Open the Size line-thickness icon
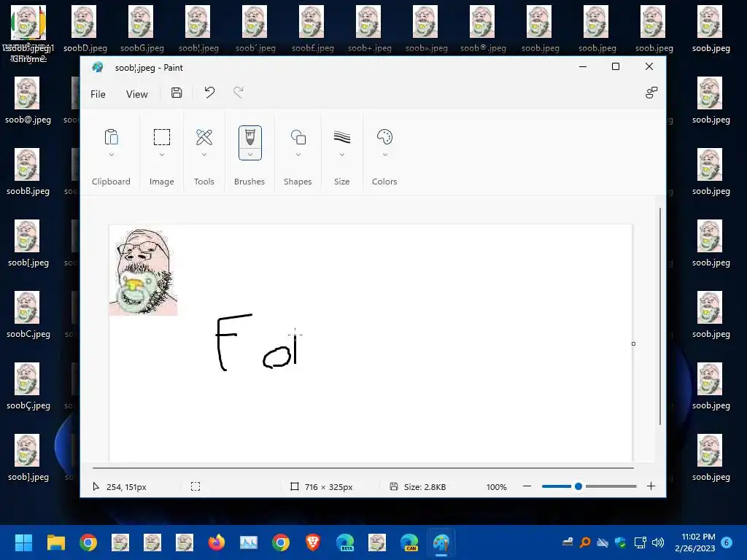747x560 pixels. click(x=342, y=137)
